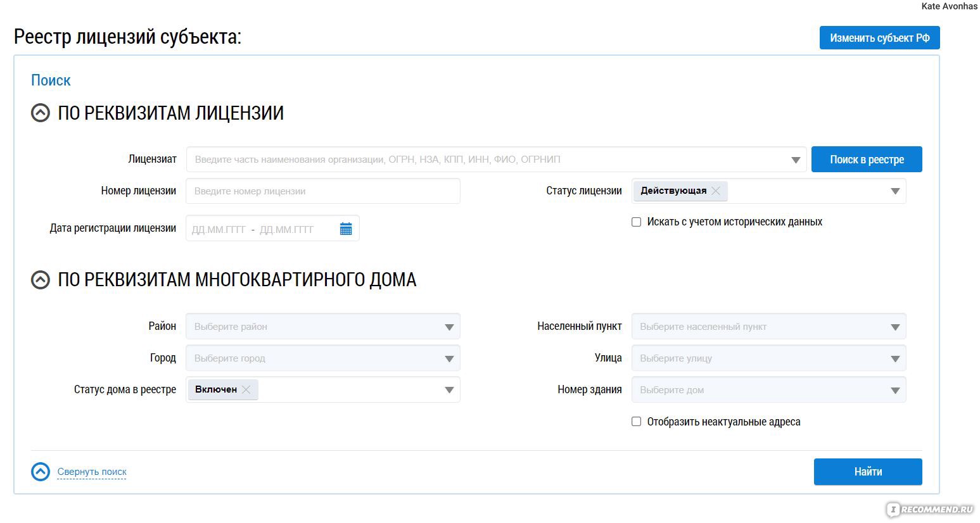The image size is (980, 523).
Task: Enable 'Искать с учетом исторических данных' checkbox
Action: [x=637, y=222]
